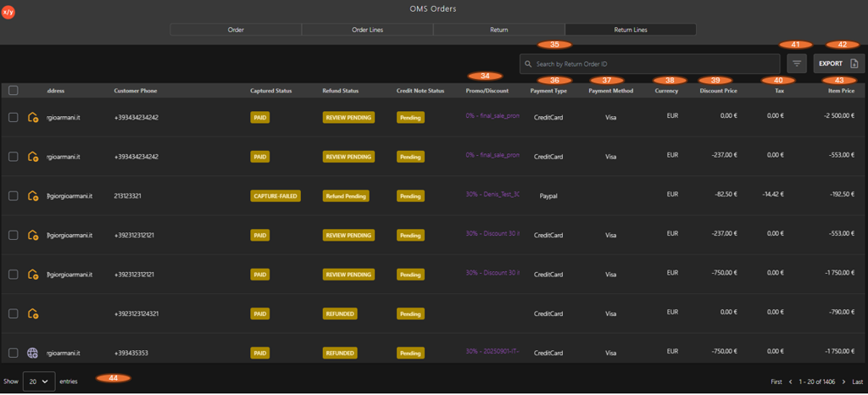Switch to the Order Lines tab
Screen dimensions: 868x395
tap(368, 30)
